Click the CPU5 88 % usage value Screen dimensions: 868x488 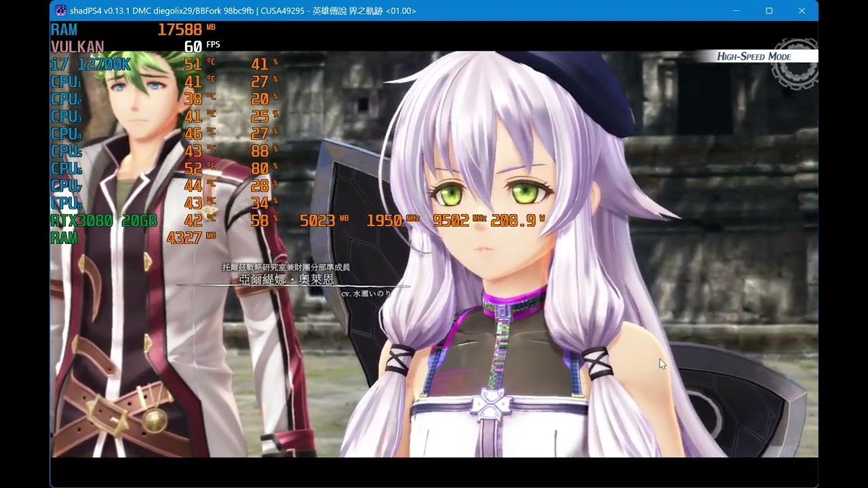coord(264,150)
